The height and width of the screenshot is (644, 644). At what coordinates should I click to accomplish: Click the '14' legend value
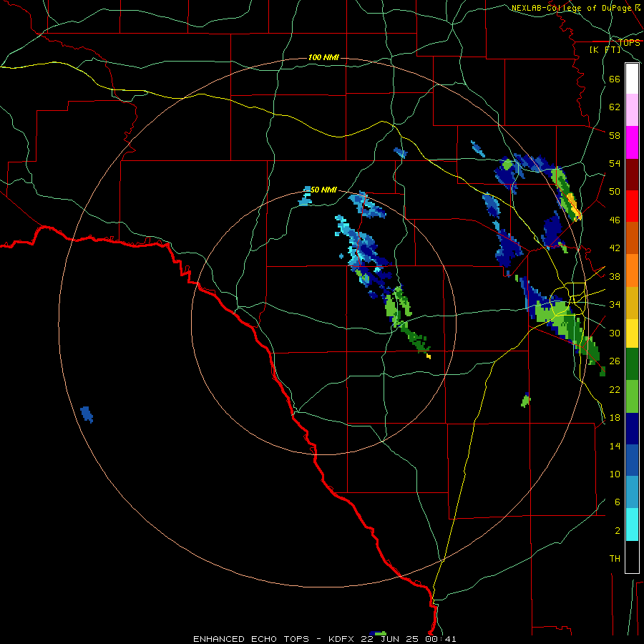[615, 446]
